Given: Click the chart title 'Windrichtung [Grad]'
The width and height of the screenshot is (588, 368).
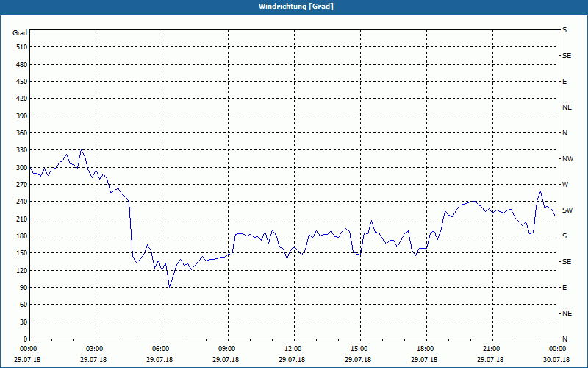Looking at the screenshot, I should click(x=296, y=7).
